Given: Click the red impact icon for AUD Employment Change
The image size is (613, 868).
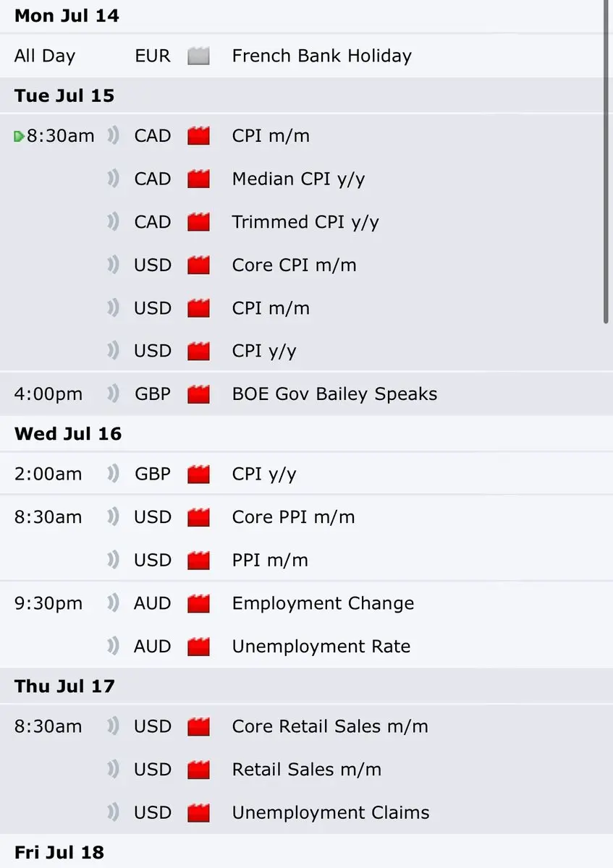Looking at the screenshot, I should [x=198, y=603].
